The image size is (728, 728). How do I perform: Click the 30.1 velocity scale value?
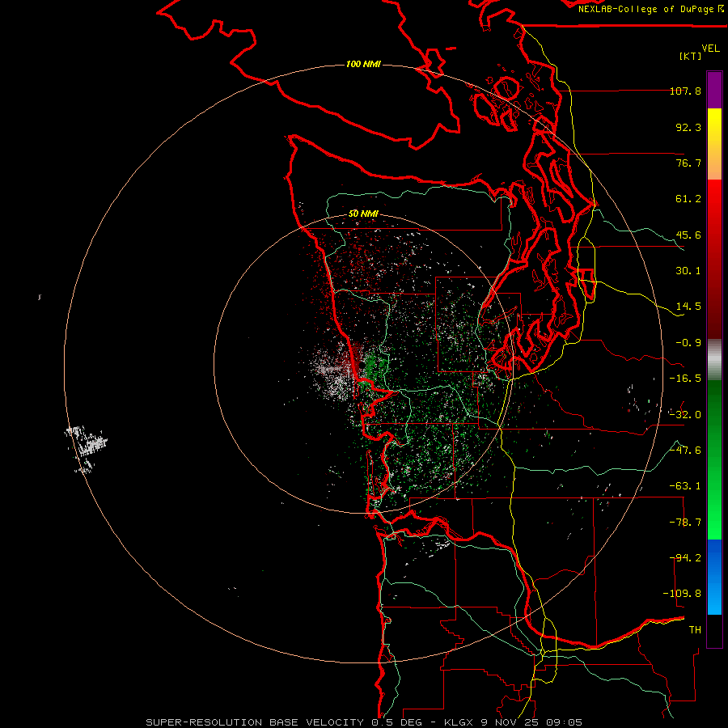click(688, 271)
